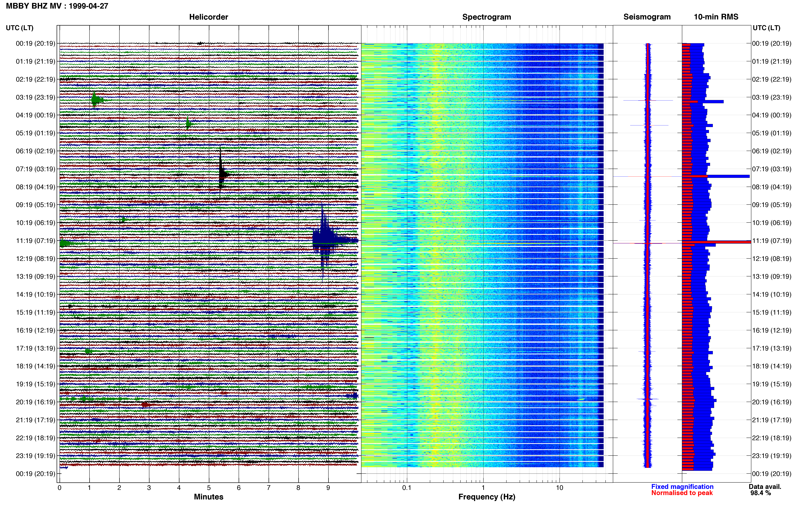Click the dark red event at 20:19 near minute 3
Screen dimensions: 812x508
pos(145,405)
